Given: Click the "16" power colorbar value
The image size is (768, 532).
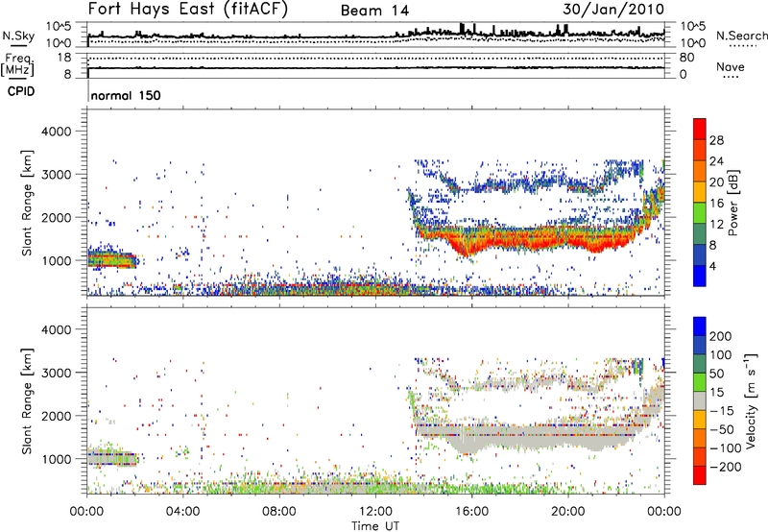Looking at the screenshot, I should [716, 204].
